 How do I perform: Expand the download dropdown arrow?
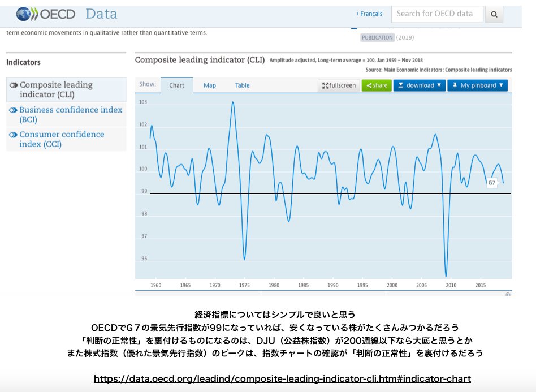(439, 85)
